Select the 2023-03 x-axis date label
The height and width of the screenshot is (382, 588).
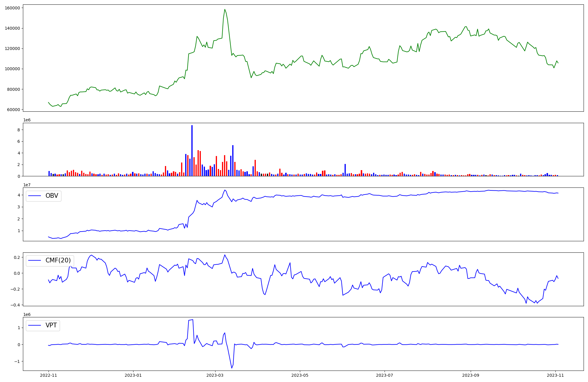tap(215, 375)
